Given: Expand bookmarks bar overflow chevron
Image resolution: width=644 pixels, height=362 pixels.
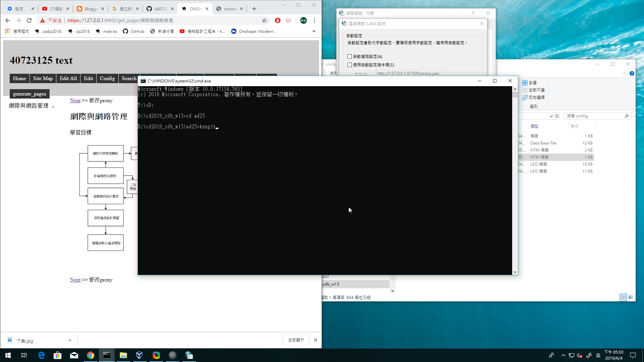Looking at the screenshot, I should pyautogui.click(x=314, y=31).
